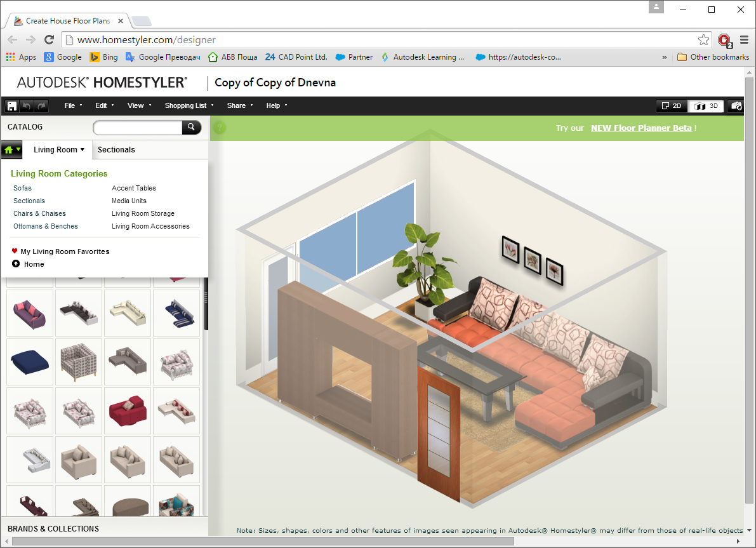Screen dimensions: 756x548
Task: Open the Bing bookmark
Action: click(x=103, y=57)
